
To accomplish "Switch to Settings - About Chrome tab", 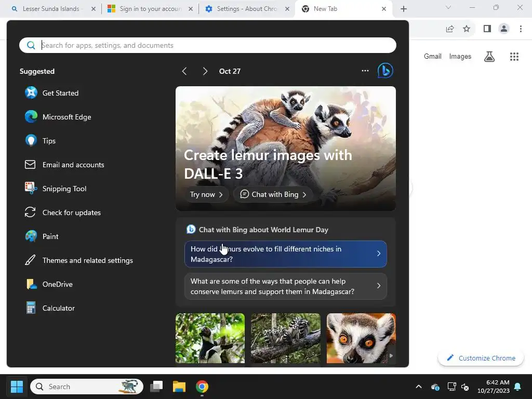I will [x=247, y=9].
